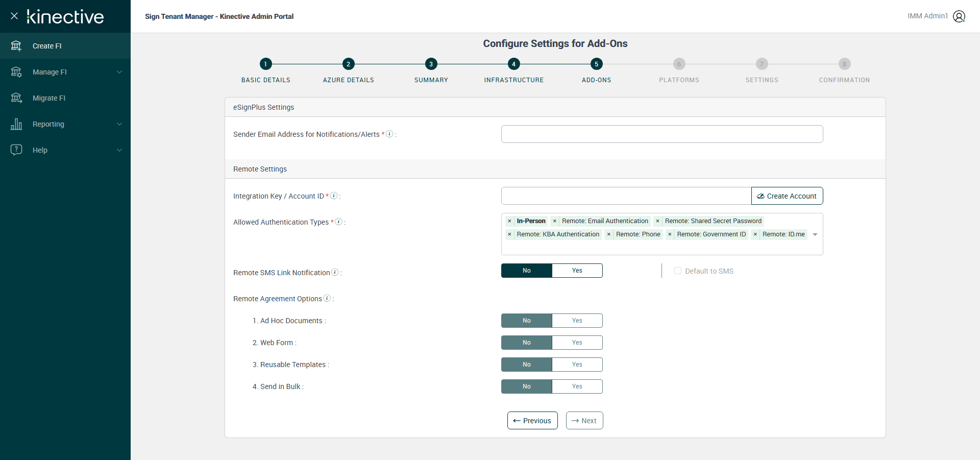Remove Remote: Government ID tag
This screenshot has height=460, width=980.
point(670,234)
